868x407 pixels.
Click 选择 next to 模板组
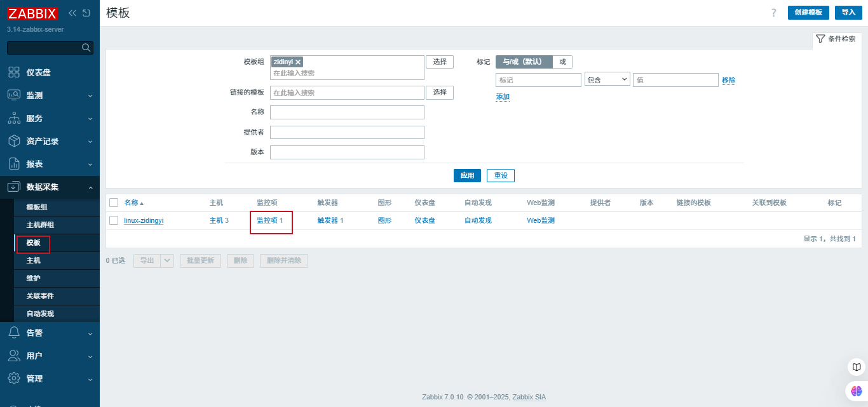[x=440, y=62]
